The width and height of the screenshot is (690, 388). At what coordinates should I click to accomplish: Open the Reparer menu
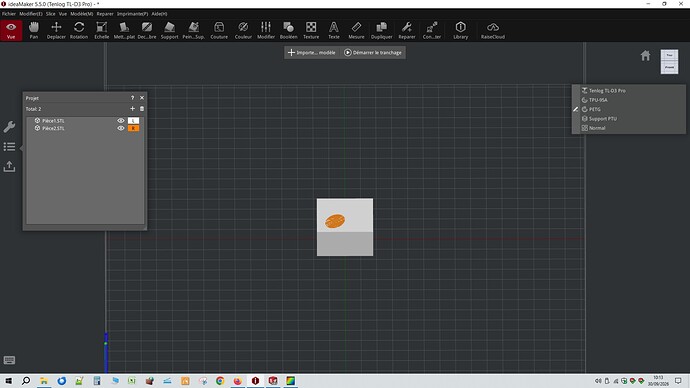pyautogui.click(x=105, y=14)
